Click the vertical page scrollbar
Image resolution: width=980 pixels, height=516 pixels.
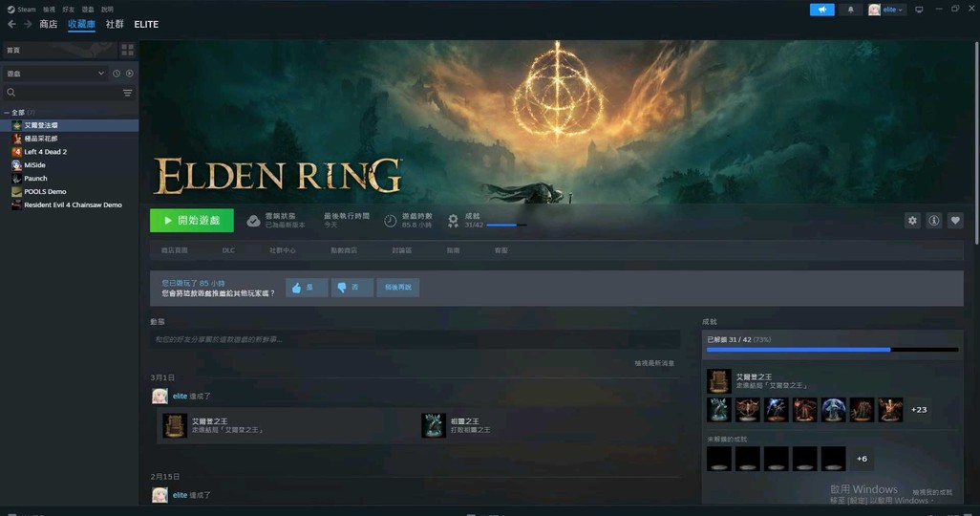click(x=975, y=144)
